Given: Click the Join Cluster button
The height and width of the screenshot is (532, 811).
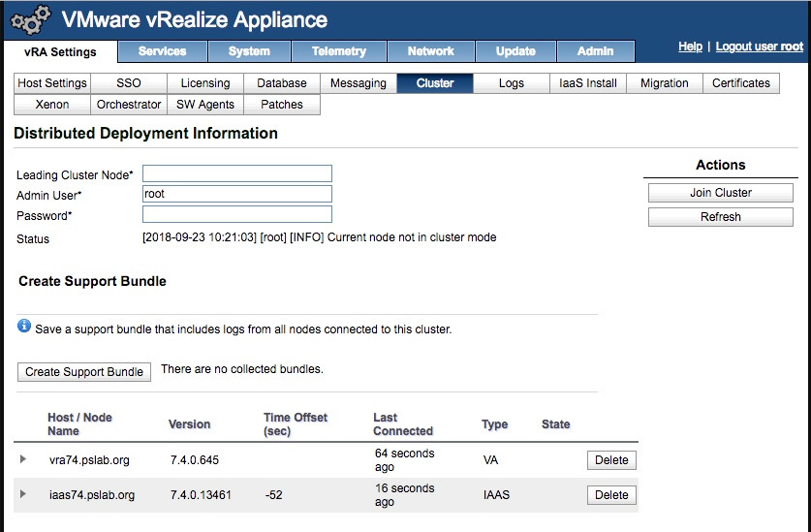Looking at the screenshot, I should click(721, 193).
